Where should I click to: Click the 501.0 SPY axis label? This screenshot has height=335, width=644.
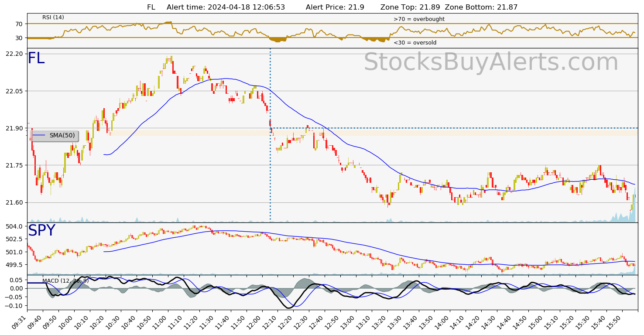15,252
